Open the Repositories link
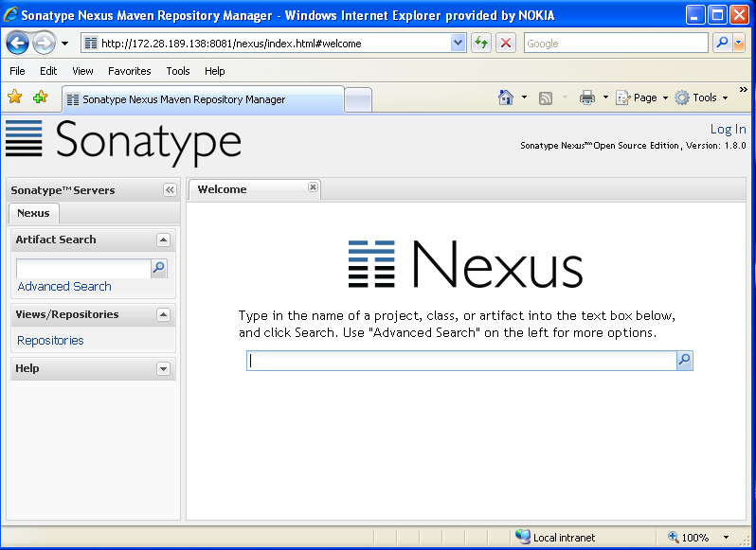756x550 pixels. 50,341
